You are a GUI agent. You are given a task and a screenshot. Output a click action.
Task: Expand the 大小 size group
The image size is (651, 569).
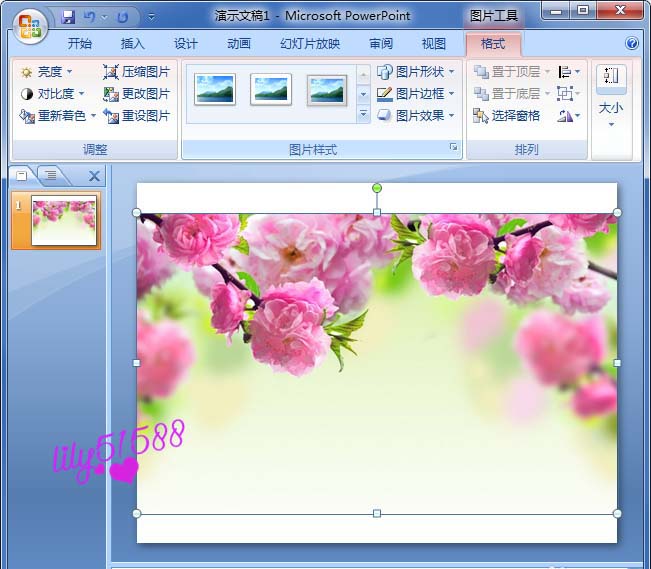[611, 114]
